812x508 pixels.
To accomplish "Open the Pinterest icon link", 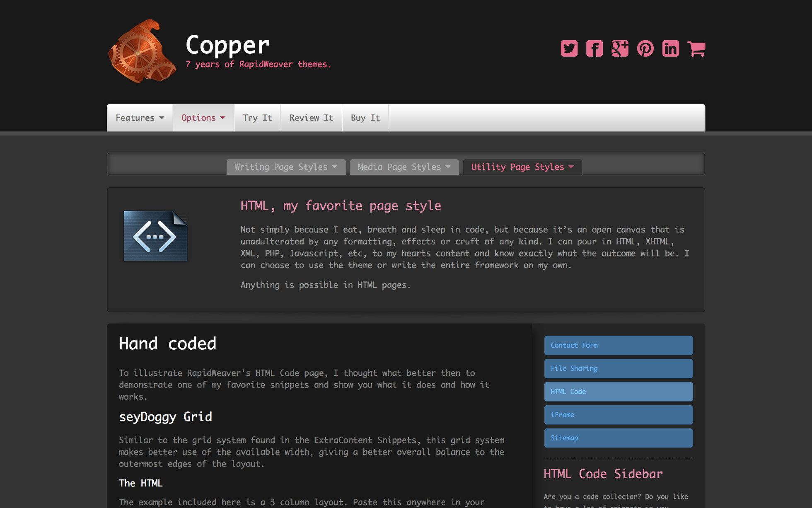I will click(645, 48).
